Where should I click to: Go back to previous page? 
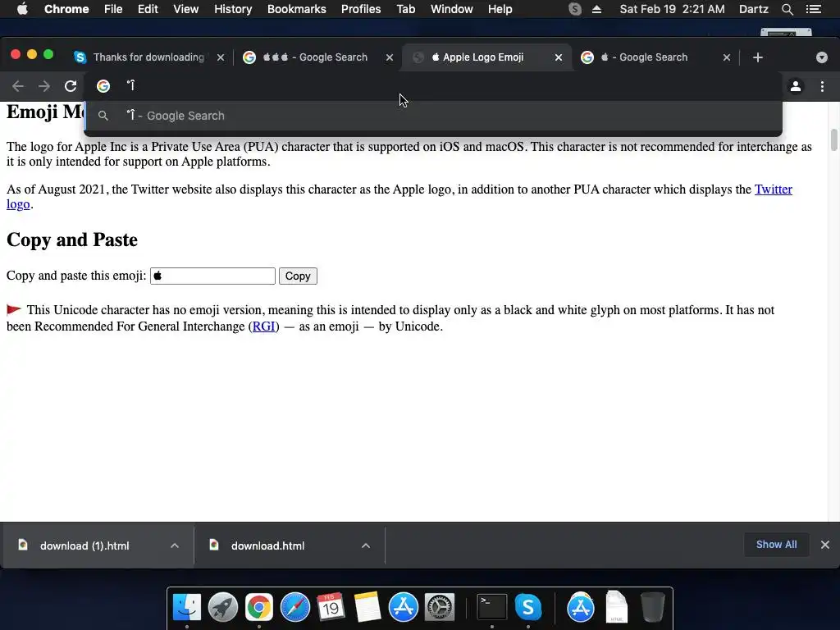(18, 86)
